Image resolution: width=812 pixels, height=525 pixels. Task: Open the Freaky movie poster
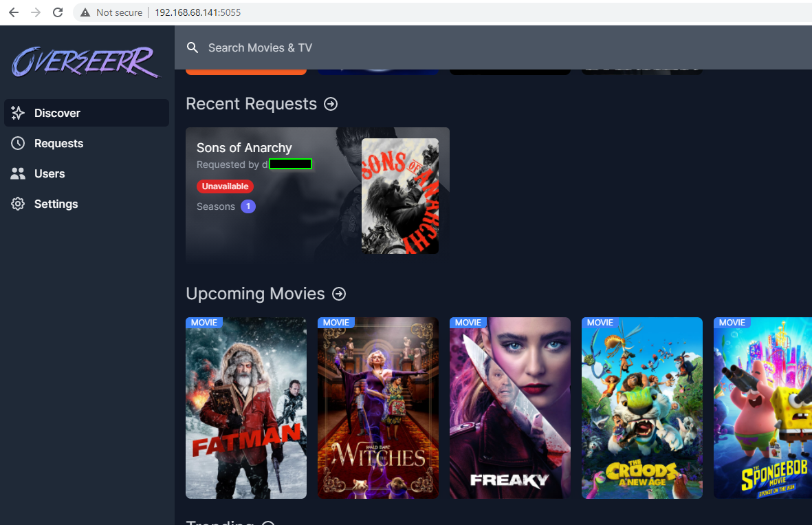[x=510, y=408]
